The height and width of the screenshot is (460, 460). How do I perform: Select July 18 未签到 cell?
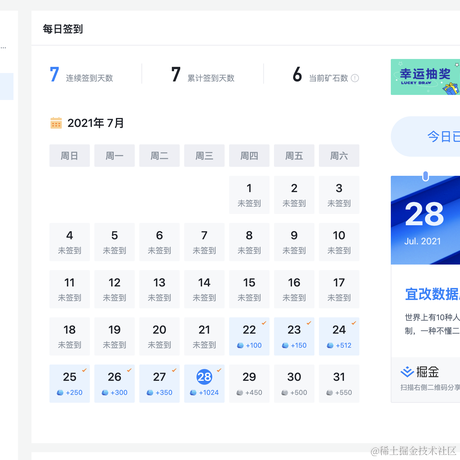click(69, 336)
